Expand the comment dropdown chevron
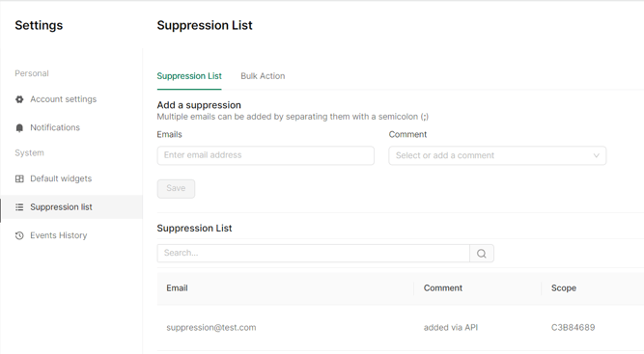Screen dimensions: 644x354 click(x=596, y=155)
